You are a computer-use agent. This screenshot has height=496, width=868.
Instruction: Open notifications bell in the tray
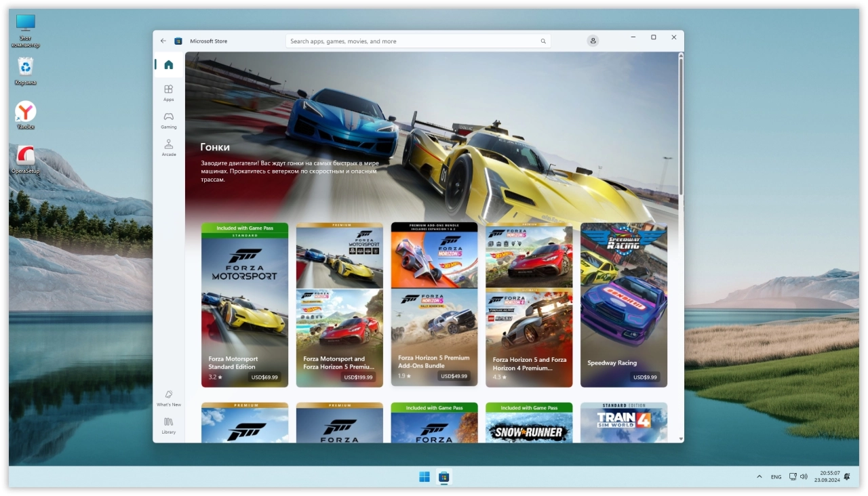click(x=847, y=477)
